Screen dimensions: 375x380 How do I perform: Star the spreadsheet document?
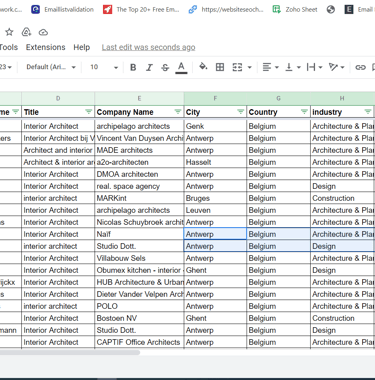[x=9, y=32]
